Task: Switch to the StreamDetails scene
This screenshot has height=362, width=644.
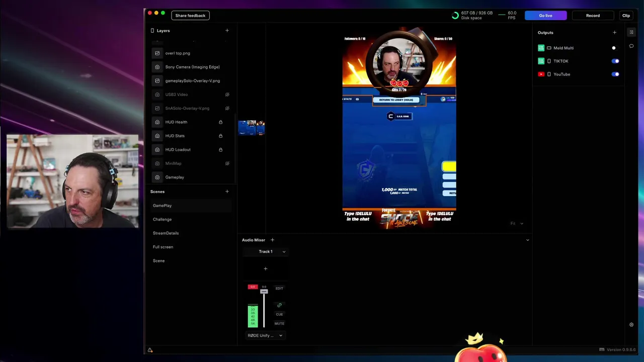Action: [191, 233]
